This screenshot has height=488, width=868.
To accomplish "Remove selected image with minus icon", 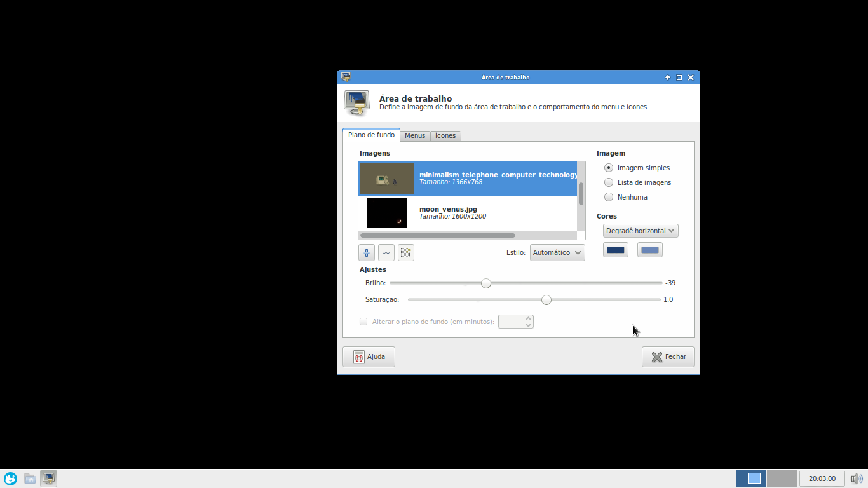I will (386, 253).
